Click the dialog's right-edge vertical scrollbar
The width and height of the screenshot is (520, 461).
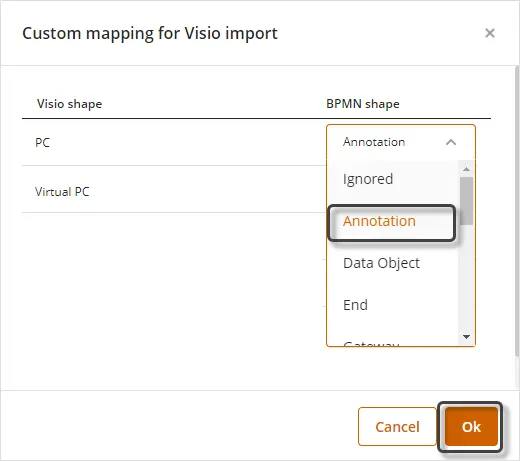pyautogui.click(x=517, y=210)
